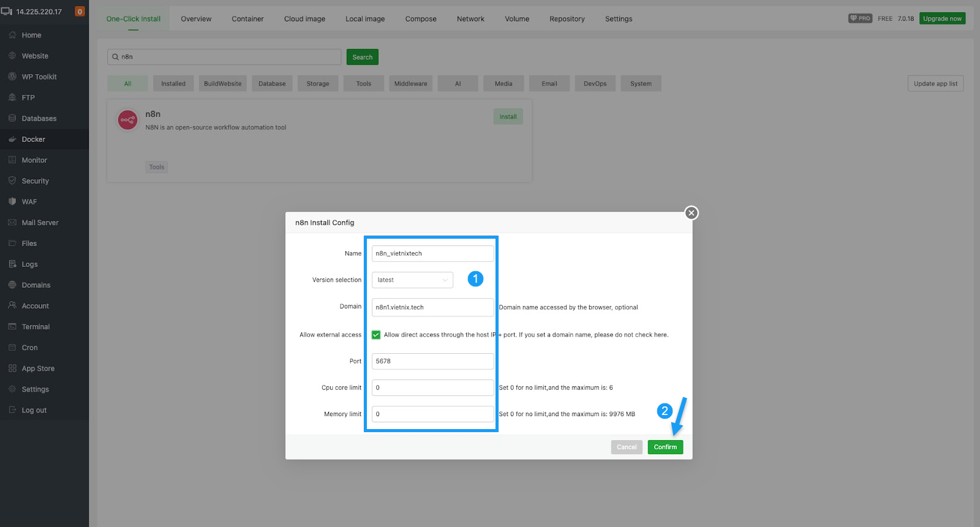Open the Volume tab
Image resolution: width=980 pixels, height=527 pixels.
[517, 19]
